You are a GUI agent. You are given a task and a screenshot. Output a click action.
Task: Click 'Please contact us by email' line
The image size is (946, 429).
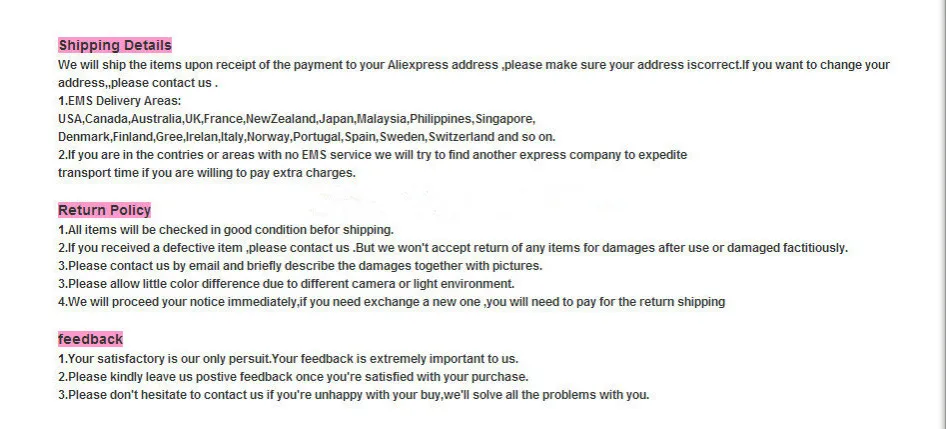[300, 266]
